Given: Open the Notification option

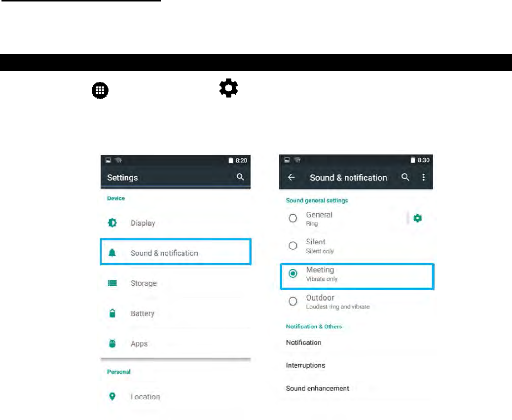Looking at the screenshot, I should (356, 343).
